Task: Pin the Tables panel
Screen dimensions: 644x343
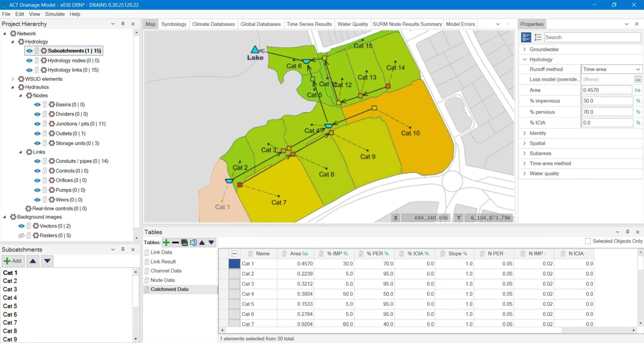Action: click(x=627, y=232)
